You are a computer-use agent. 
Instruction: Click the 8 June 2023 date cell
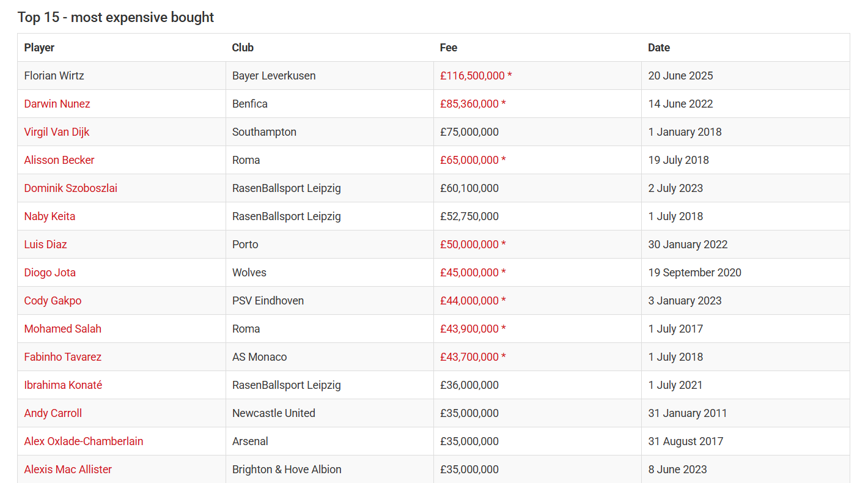pos(746,470)
